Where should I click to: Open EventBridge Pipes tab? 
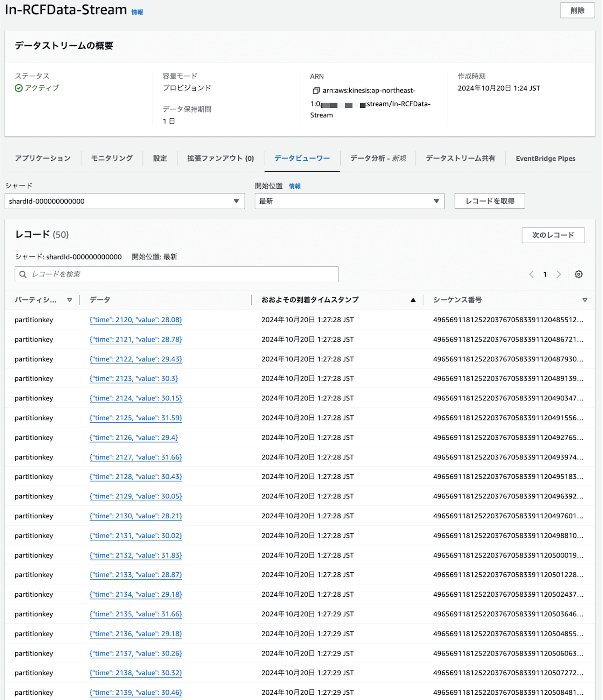pos(546,159)
